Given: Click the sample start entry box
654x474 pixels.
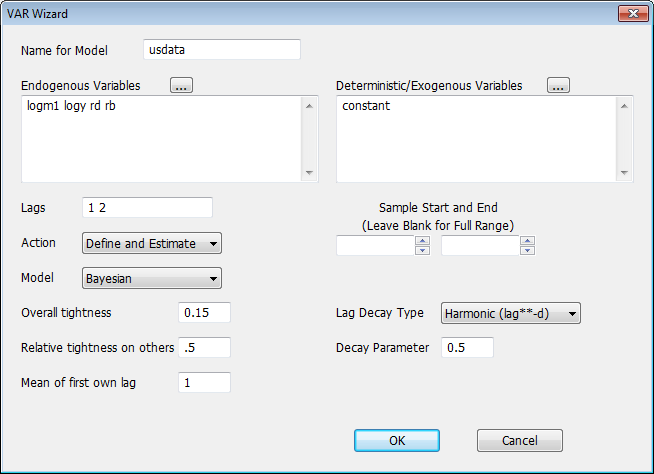Looking at the screenshot, I should coord(375,246).
